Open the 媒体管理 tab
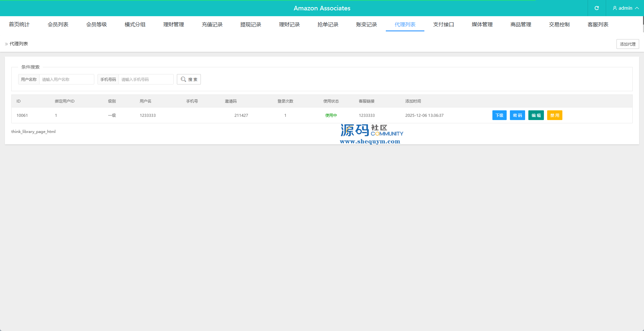The width and height of the screenshot is (644, 331). 482,25
